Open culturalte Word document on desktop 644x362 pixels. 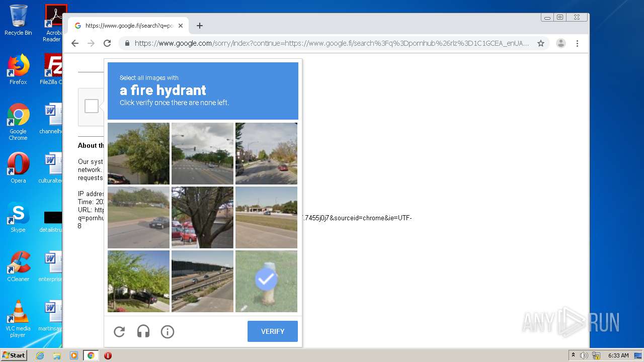tap(51, 168)
